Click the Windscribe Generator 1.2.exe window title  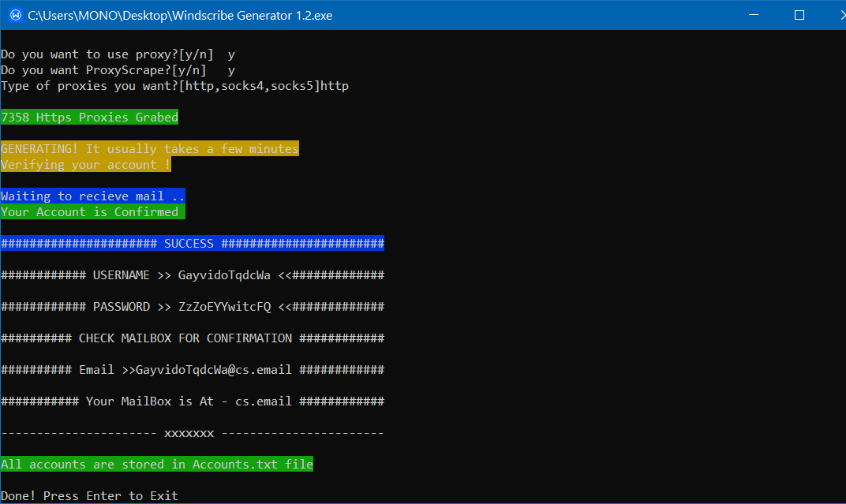pyautogui.click(x=180, y=15)
